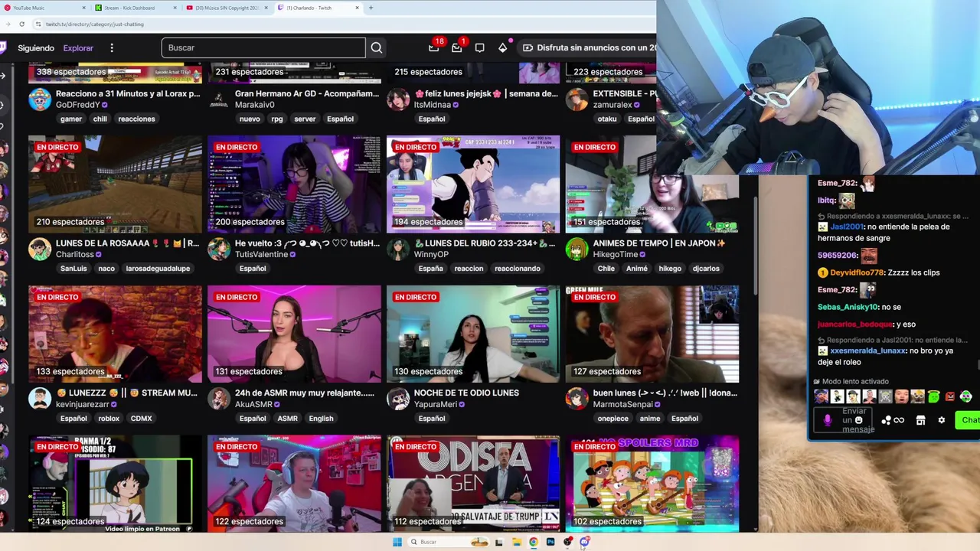The width and height of the screenshot is (980, 551).
Task: Open the notifications inbox with badge 1
Action: (x=457, y=47)
